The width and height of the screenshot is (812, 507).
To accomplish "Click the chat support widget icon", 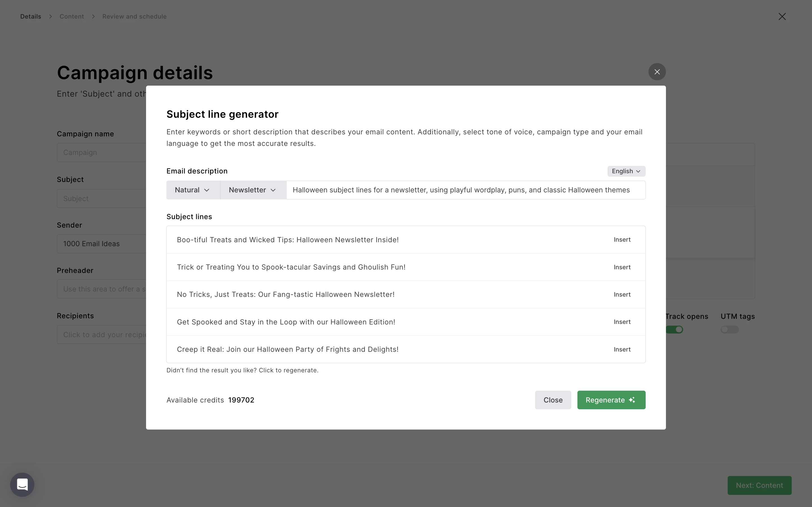I will 22,484.
